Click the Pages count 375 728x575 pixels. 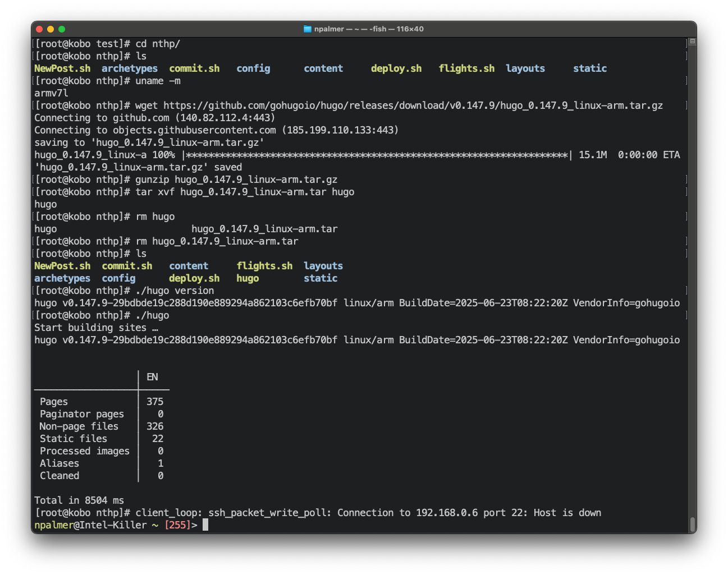pyautogui.click(x=155, y=402)
